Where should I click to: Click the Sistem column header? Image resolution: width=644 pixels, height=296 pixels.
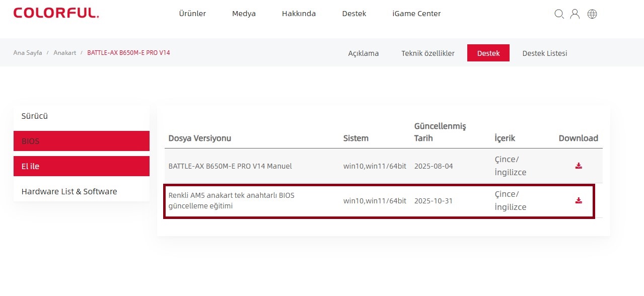coord(356,138)
